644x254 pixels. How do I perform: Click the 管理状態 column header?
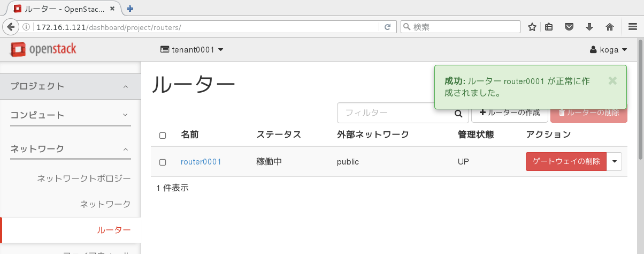pyautogui.click(x=476, y=135)
